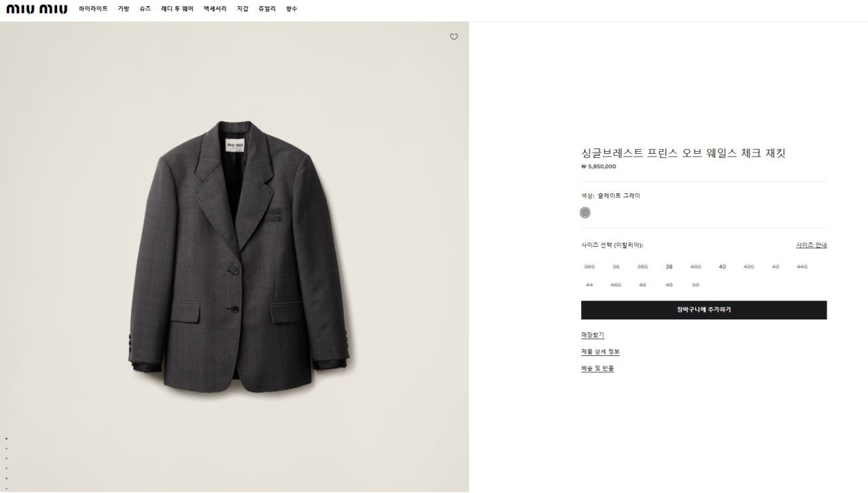Click the 장바구니에 추가하기 button
Screen dimensions: 868x493
click(703, 310)
